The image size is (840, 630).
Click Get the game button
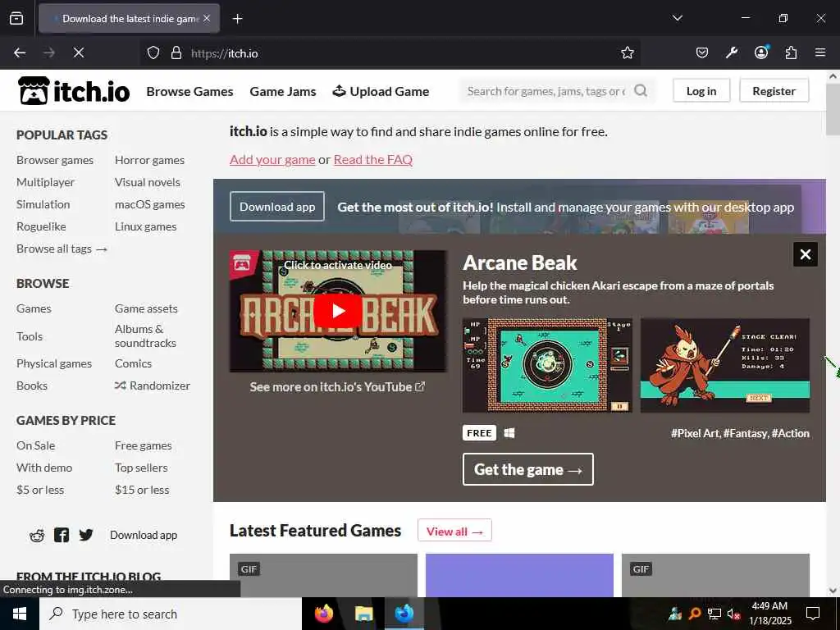[527, 469]
